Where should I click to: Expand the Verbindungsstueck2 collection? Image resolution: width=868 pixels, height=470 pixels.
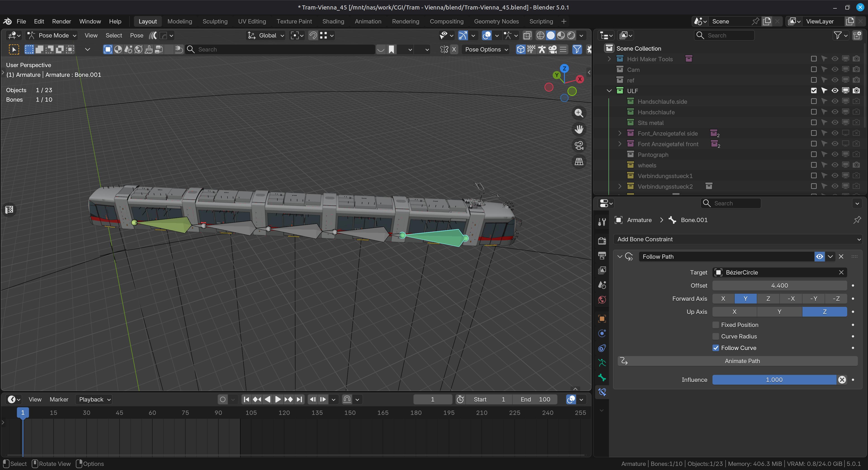[x=619, y=186]
